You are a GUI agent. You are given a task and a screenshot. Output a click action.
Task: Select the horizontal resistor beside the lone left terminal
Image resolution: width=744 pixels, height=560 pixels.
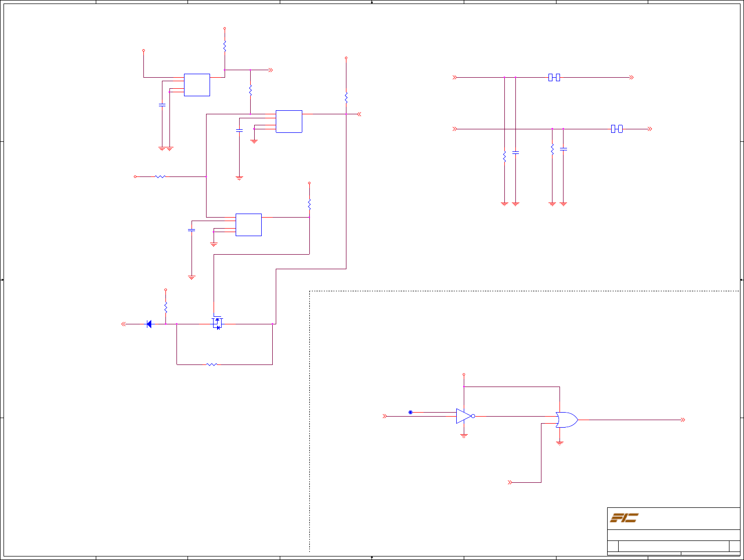click(x=160, y=176)
